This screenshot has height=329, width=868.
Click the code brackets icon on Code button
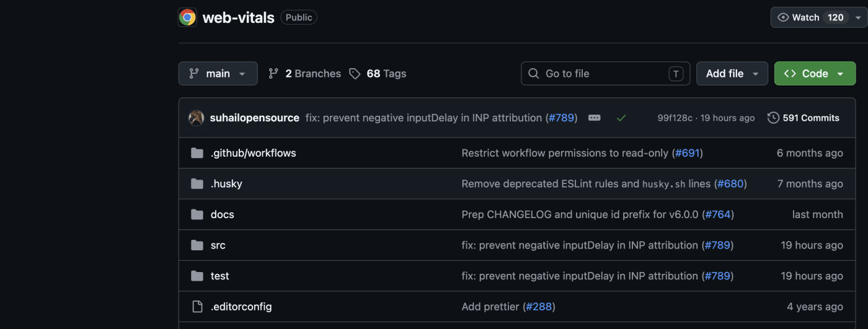pyautogui.click(x=790, y=73)
